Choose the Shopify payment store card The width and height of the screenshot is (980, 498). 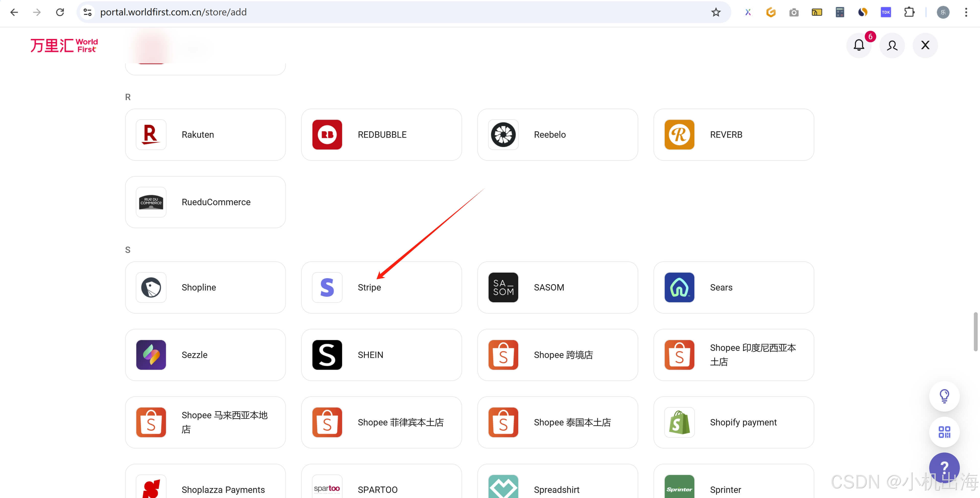(x=733, y=422)
